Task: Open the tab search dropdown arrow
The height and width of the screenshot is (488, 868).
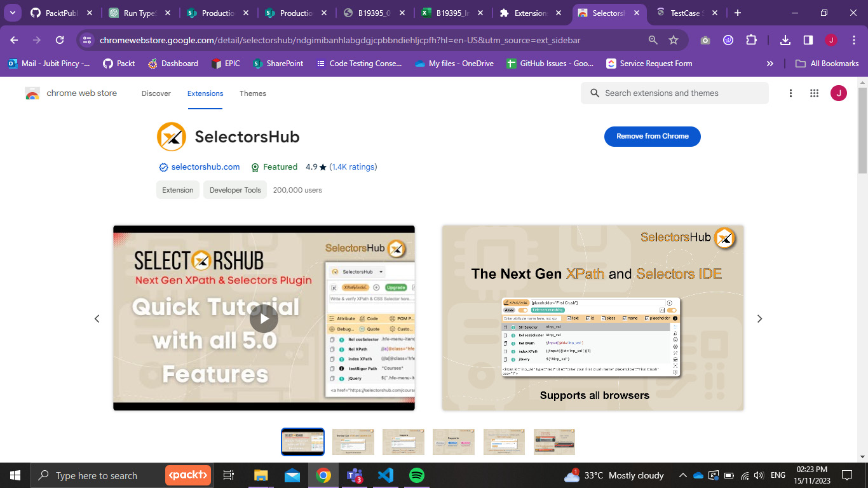Action: [x=12, y=13]
